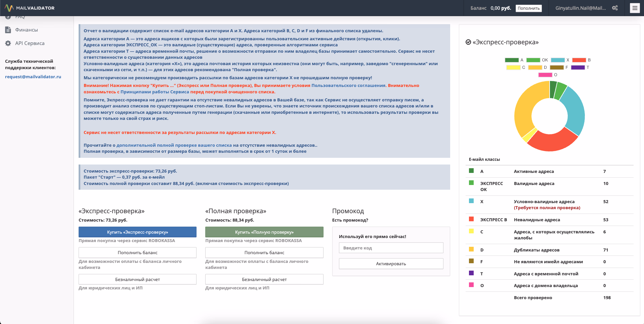Buy «Экспресс-проверку» via the blue button
Image resolution: width=644 pixels, height=324 pixels.
(137, 232)
